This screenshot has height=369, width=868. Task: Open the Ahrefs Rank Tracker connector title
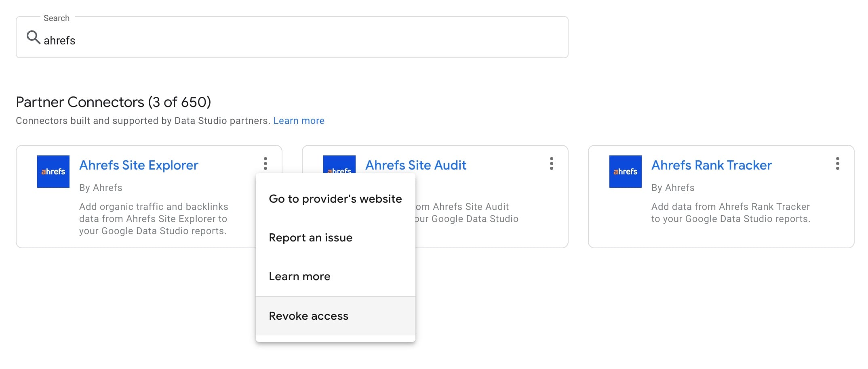(x=711, y=165)
